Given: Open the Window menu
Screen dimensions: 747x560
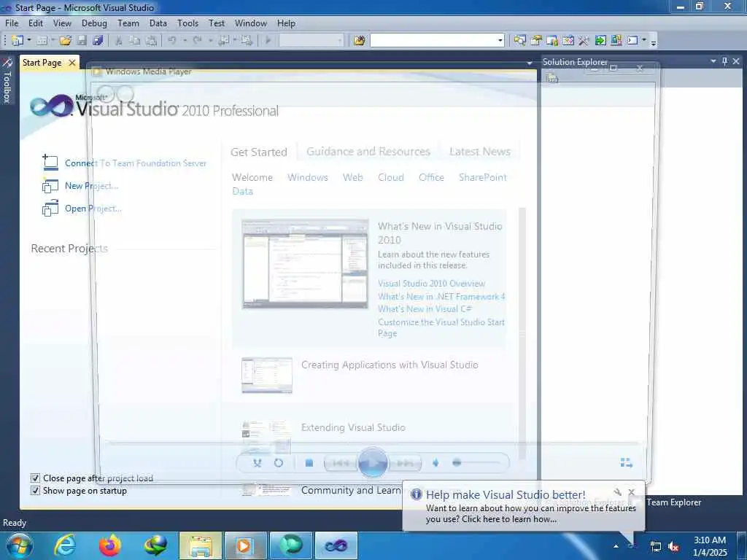Looking at the screenshot, I should (x=251, y=23).
